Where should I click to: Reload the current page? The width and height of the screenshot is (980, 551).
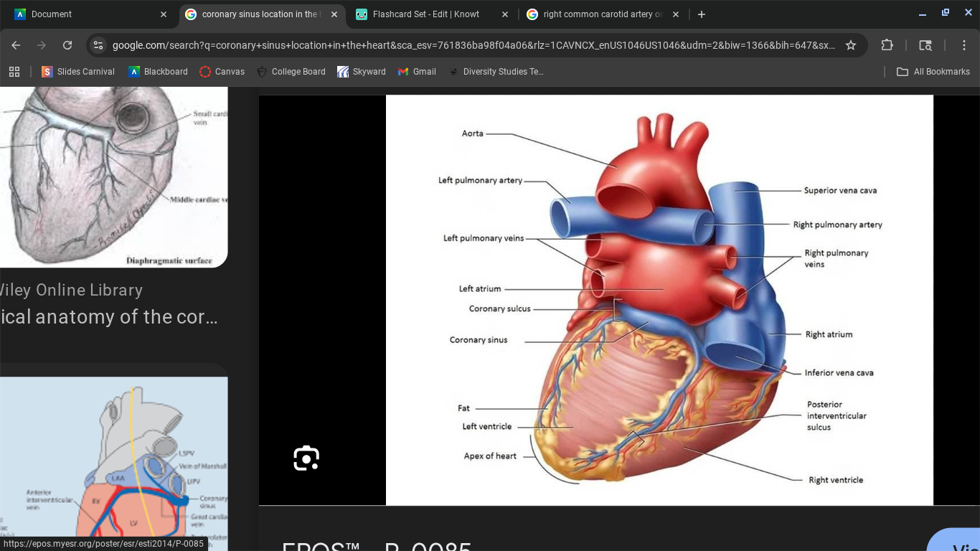67,45
